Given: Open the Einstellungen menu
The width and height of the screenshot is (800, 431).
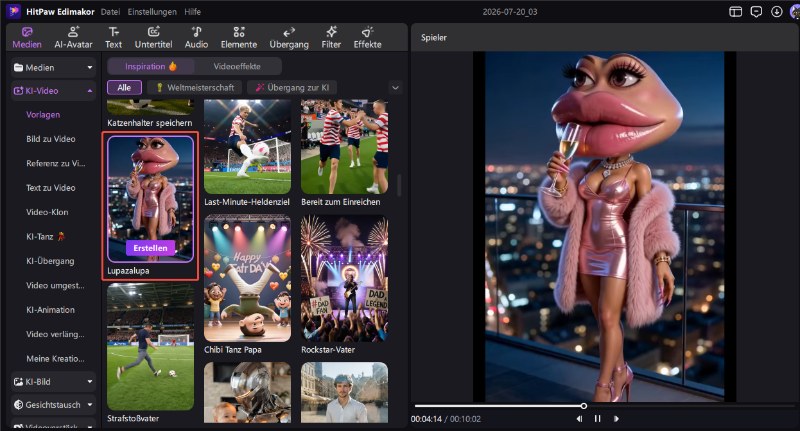Looking at the screenshot, I should pyautogui.click(x=152, y=12).
